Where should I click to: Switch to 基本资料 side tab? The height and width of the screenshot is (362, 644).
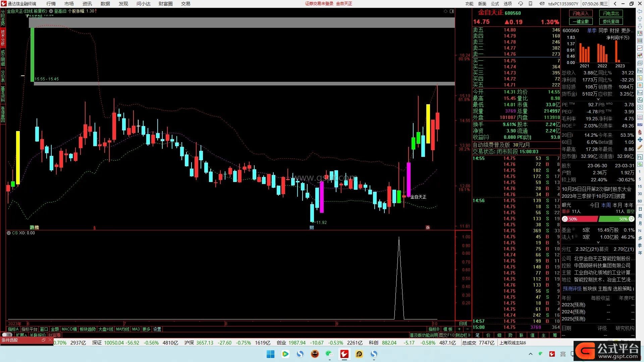click(x=3, y=94)
